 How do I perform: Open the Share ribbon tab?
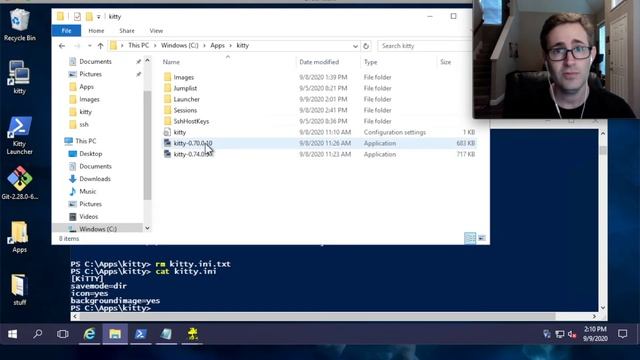127,31
